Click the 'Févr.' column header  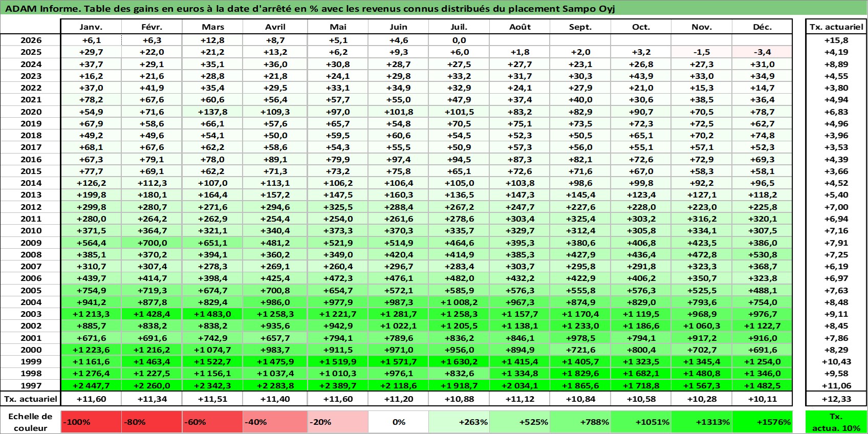152,27
